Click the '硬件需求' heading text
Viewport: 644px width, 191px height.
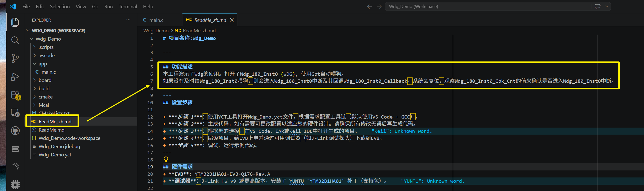point(182,167)
